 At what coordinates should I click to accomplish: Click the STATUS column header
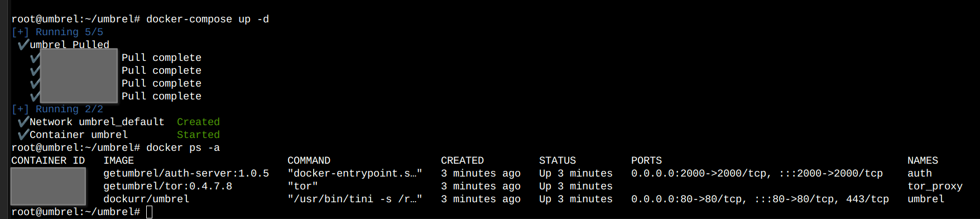click(x=558, y=160)
